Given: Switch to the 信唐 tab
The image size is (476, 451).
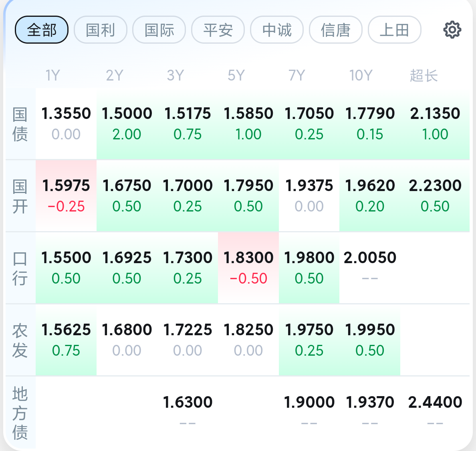Looking at the screenshot, I should coord(336,30).
